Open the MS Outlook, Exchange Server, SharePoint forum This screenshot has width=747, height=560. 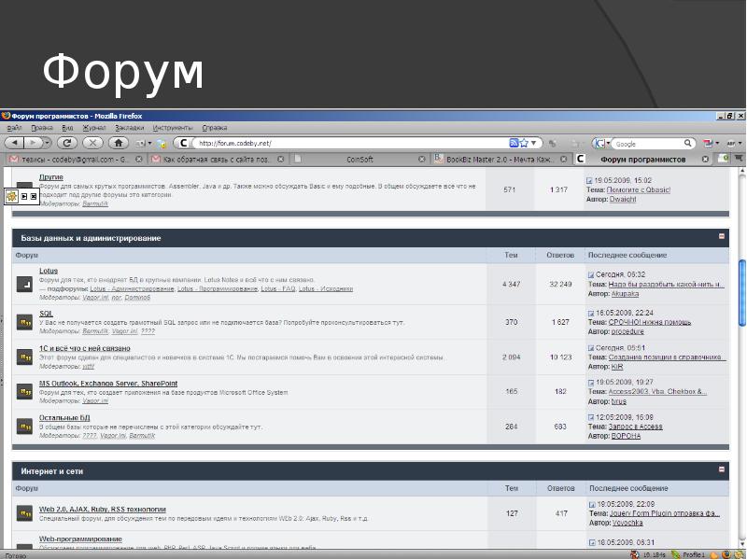coord(107,383)
